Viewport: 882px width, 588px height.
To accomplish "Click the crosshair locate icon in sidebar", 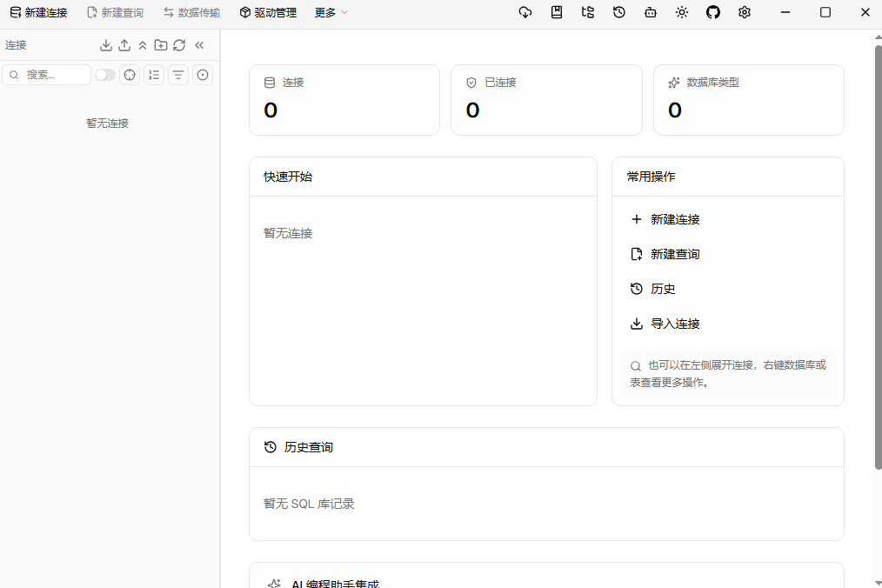I will (x=130, y=75).
